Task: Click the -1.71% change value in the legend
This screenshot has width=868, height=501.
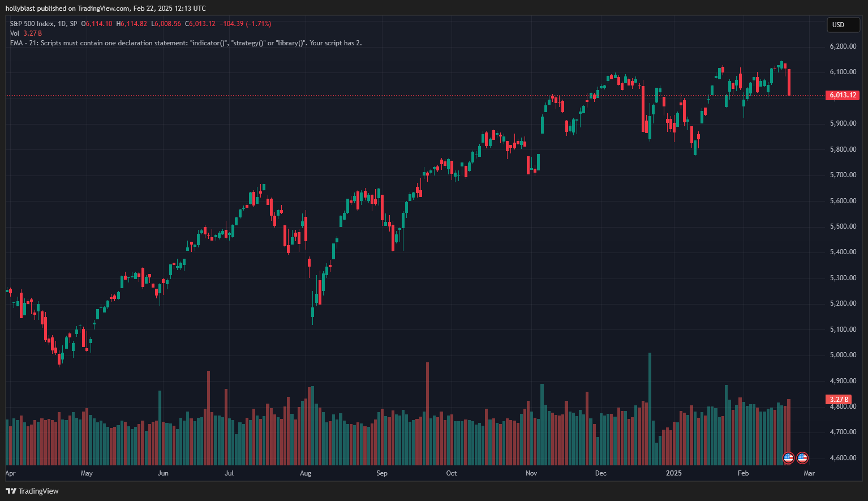Action: pyautogui.click(x=259, y=24)
